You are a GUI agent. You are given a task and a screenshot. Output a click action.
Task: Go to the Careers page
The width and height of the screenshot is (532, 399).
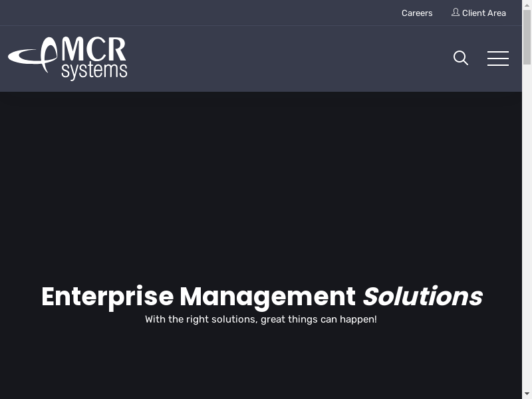click(417, 13)
